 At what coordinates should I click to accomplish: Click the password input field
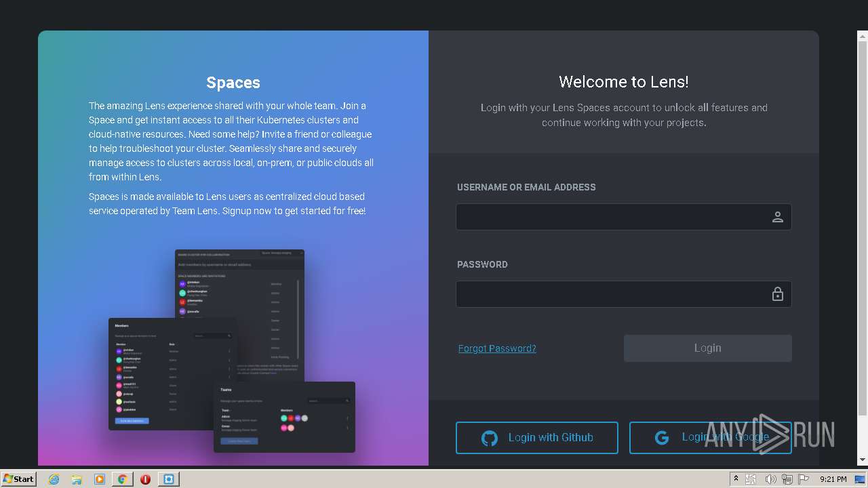[x=623, y=294]
